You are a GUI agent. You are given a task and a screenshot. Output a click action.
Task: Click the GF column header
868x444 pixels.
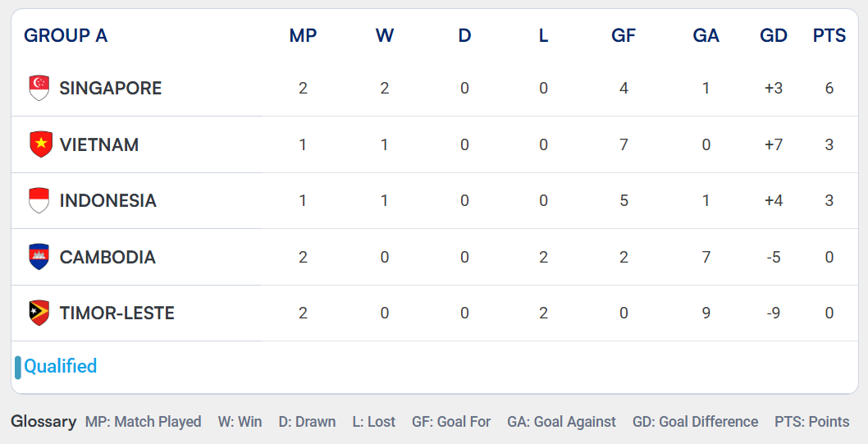pos(624,35)
